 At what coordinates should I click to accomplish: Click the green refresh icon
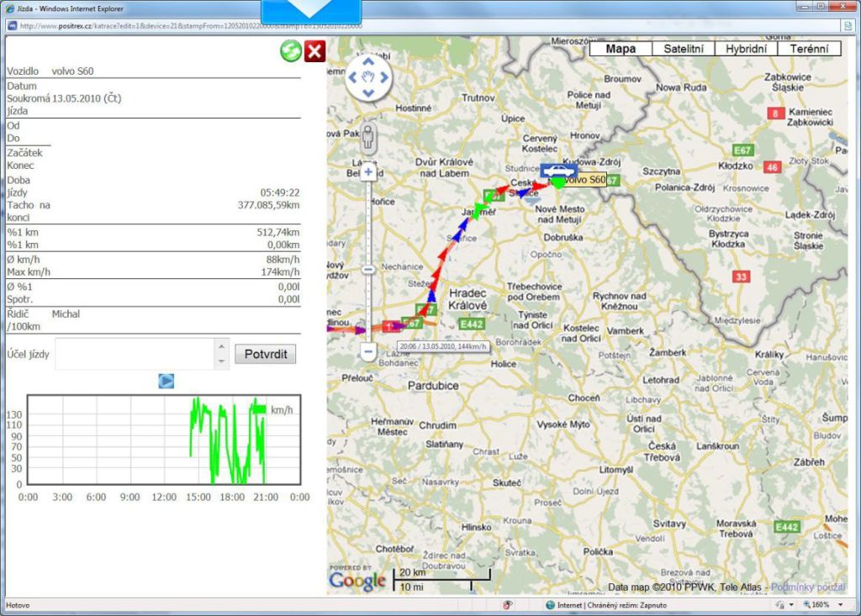[x=290, y=51]
